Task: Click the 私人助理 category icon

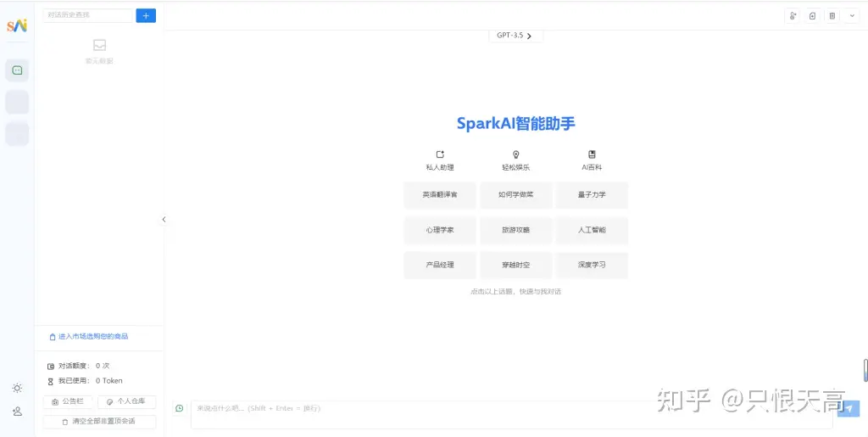Action: click(x=440, y=154)
